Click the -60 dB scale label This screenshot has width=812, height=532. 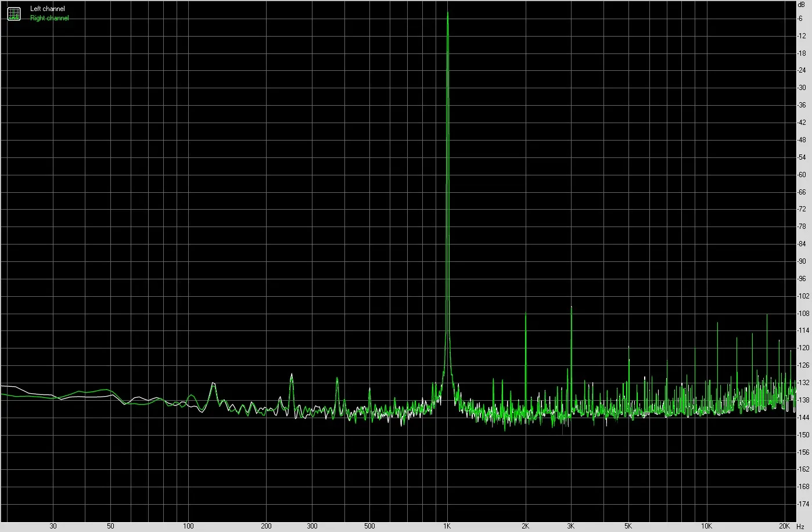(x=802, y=175)
